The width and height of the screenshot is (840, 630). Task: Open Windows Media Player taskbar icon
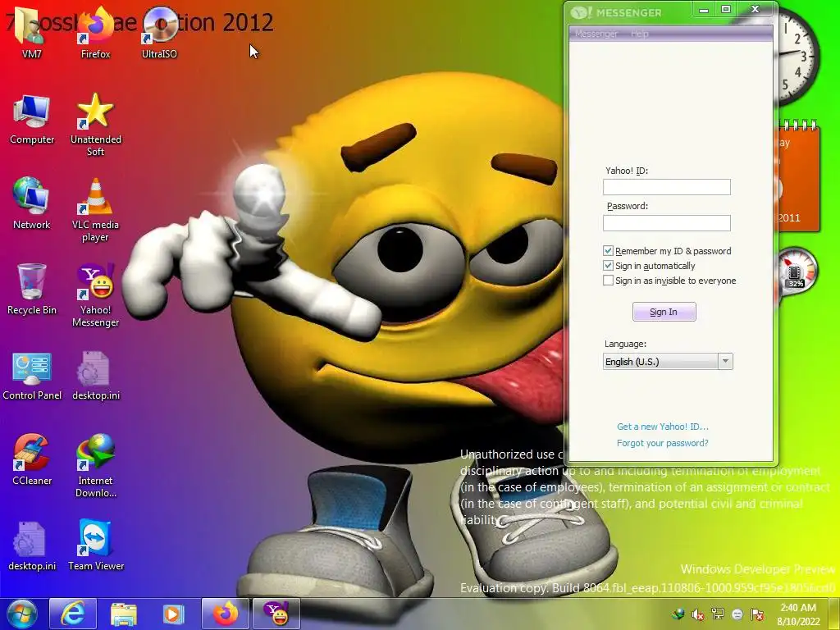[172, 614]
